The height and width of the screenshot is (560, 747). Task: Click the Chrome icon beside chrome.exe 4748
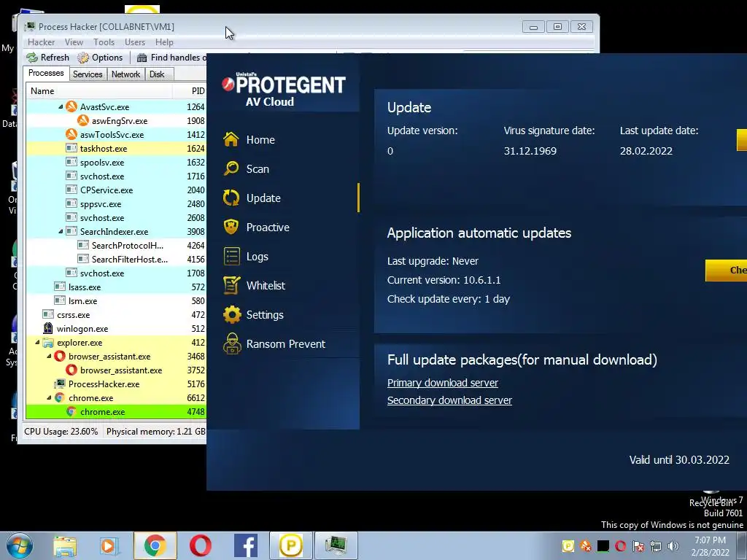tap(71, 411)
